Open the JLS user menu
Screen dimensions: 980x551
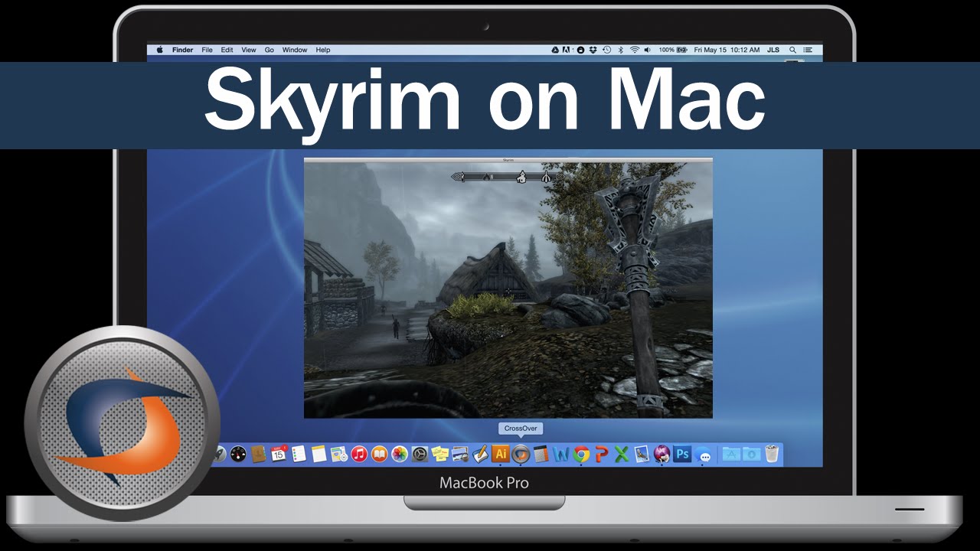(773, 50)
